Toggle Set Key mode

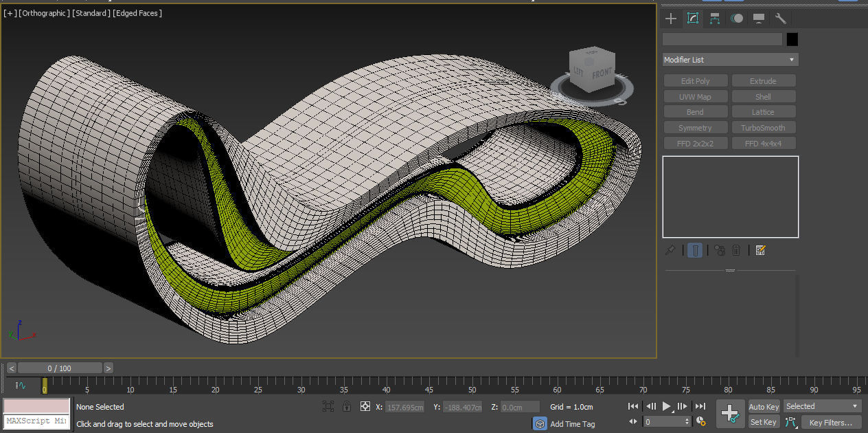pos(764,422)
